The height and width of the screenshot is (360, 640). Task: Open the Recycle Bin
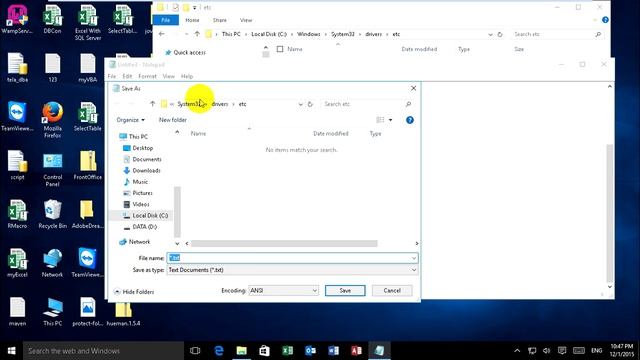coord(52,213)
